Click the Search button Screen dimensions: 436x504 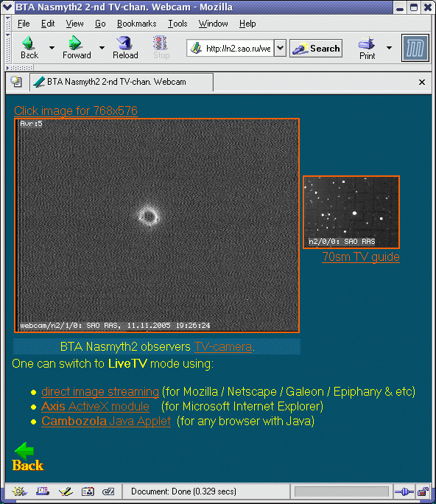[316, 48]
